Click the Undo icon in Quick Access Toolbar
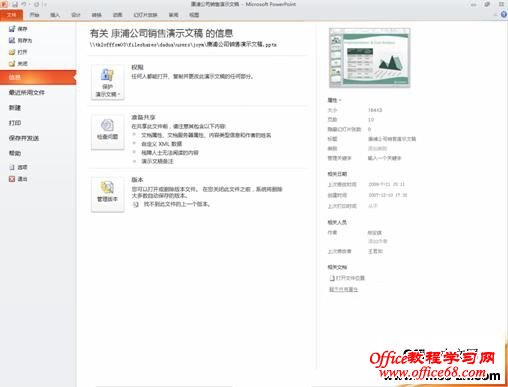The width and height of the screenshot is (508, 387). pos(24,4)
